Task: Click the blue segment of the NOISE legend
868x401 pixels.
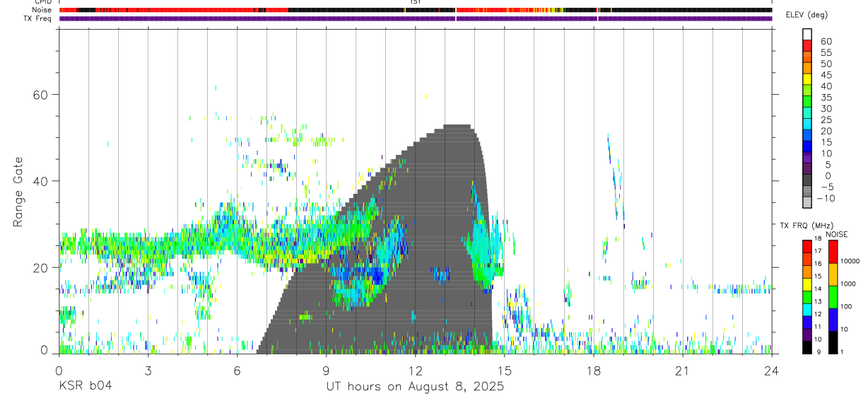Action: (833, 320)
